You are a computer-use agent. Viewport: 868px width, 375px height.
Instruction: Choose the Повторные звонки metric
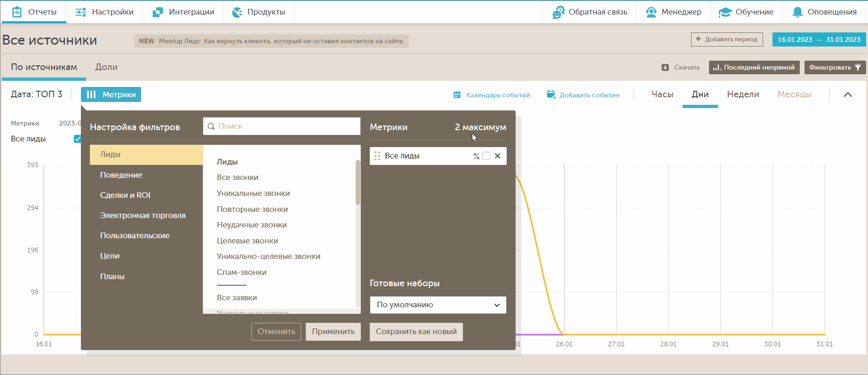click(252, 210)
